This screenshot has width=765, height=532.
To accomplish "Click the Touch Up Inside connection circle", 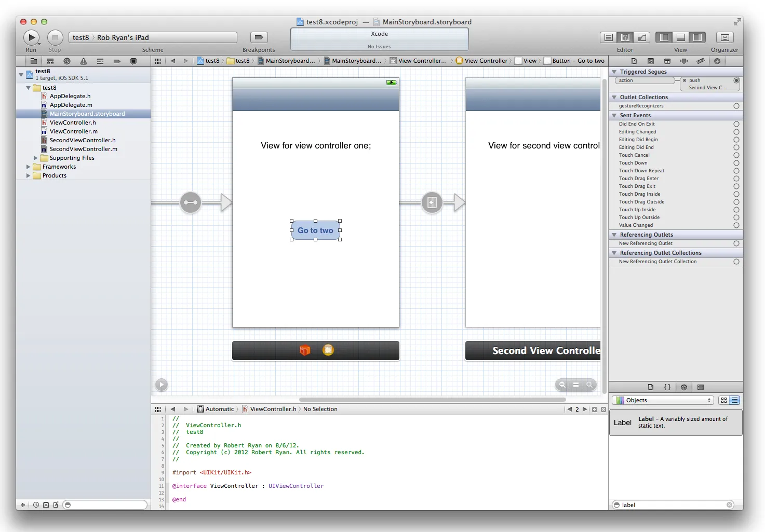I will click(736, 210).
